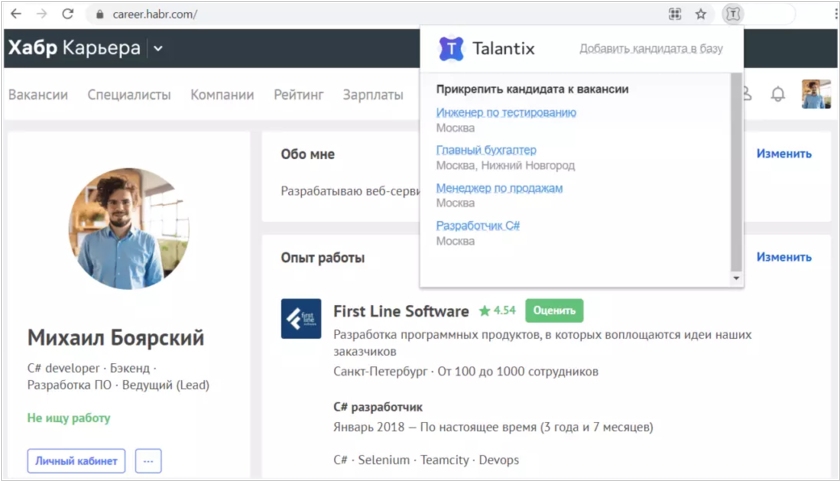Bookmark this page with star icon
Viewport: 840px width, 481px height.
pos(701,14)
